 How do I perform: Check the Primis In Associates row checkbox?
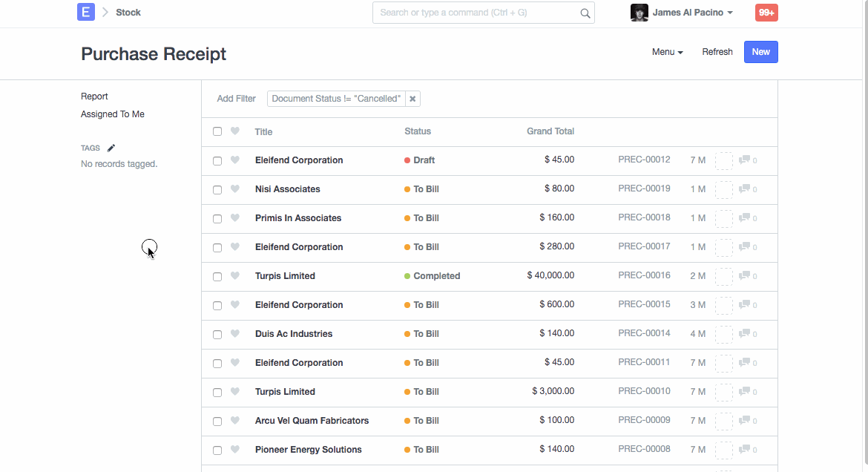point(217,219)
